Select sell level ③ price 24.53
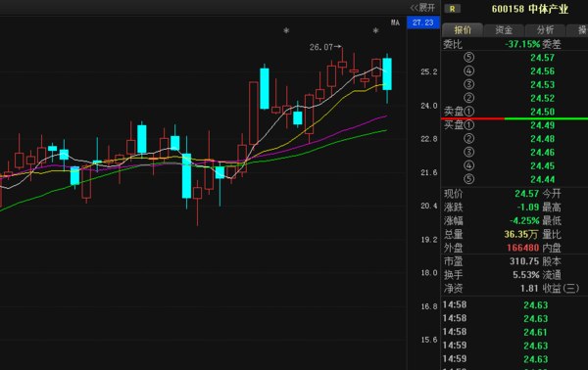This screenshot has height=370, width=588. [x=542, y=84]
